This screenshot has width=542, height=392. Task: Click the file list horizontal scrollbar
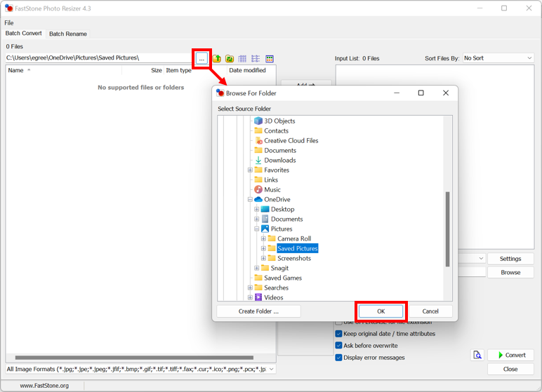134,358
